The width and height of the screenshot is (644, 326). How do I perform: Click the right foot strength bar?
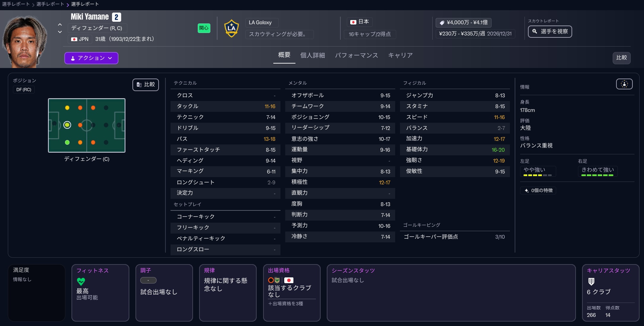pos(597,175)
